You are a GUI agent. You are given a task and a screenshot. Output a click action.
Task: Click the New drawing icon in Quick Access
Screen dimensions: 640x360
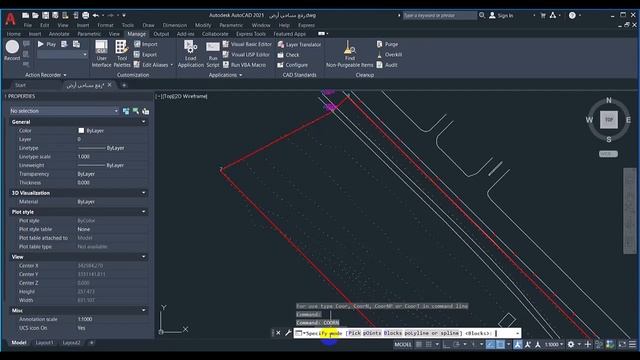25,16
